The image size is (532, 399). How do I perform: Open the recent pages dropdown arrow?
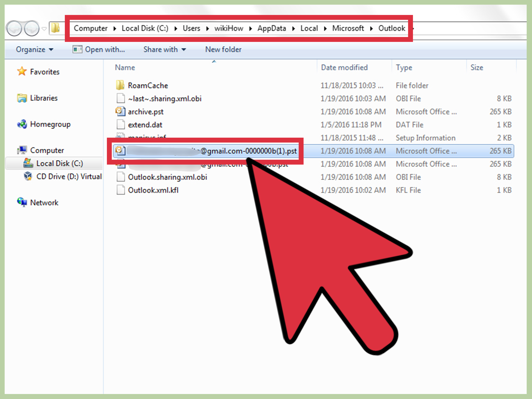pyautogui.click(x=44, y=29)
